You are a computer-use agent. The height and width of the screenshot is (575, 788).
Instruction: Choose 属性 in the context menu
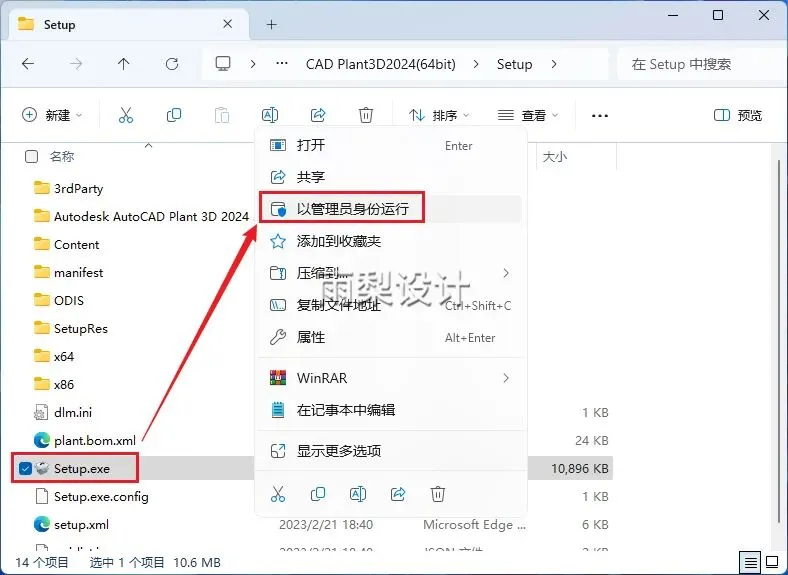coord(390,337)
